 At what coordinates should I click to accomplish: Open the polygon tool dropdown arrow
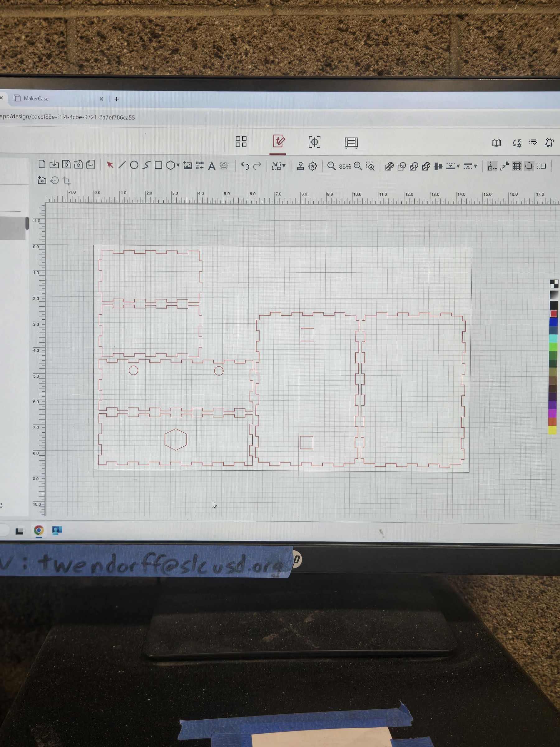coord(178,166)
